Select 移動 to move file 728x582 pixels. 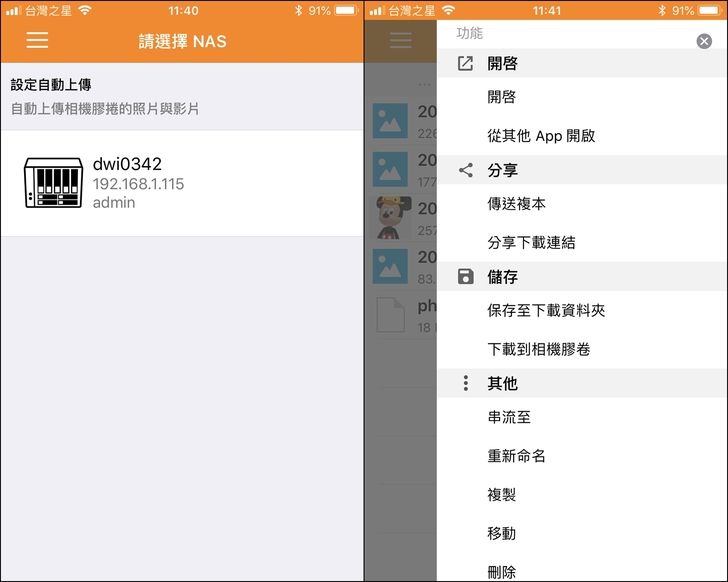tap(501, 534)
